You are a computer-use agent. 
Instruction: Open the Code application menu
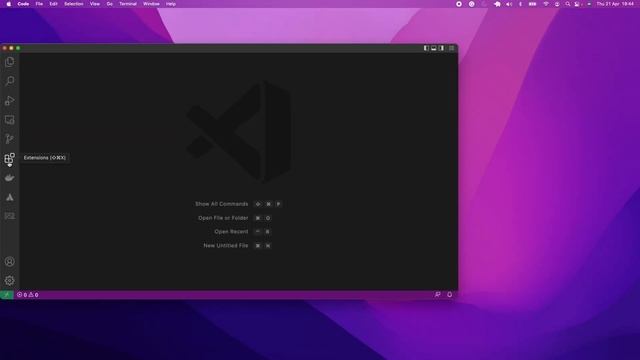tap(23, 4)
